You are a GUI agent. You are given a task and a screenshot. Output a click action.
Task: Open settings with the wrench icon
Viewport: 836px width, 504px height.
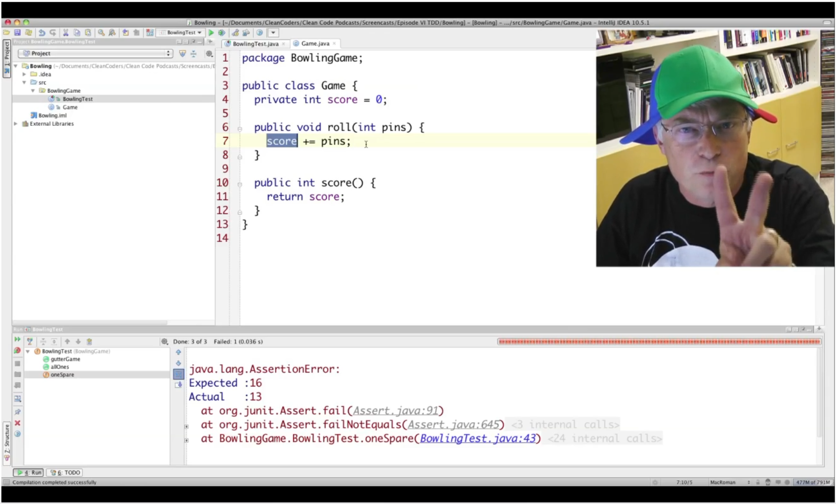(x=235, y=33)
